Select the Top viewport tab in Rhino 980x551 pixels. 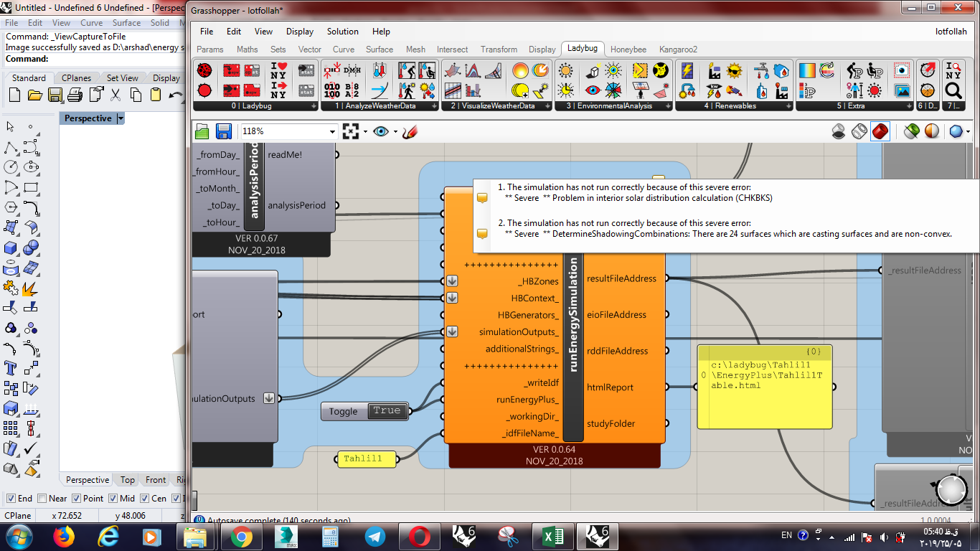(x=127, y=480)
